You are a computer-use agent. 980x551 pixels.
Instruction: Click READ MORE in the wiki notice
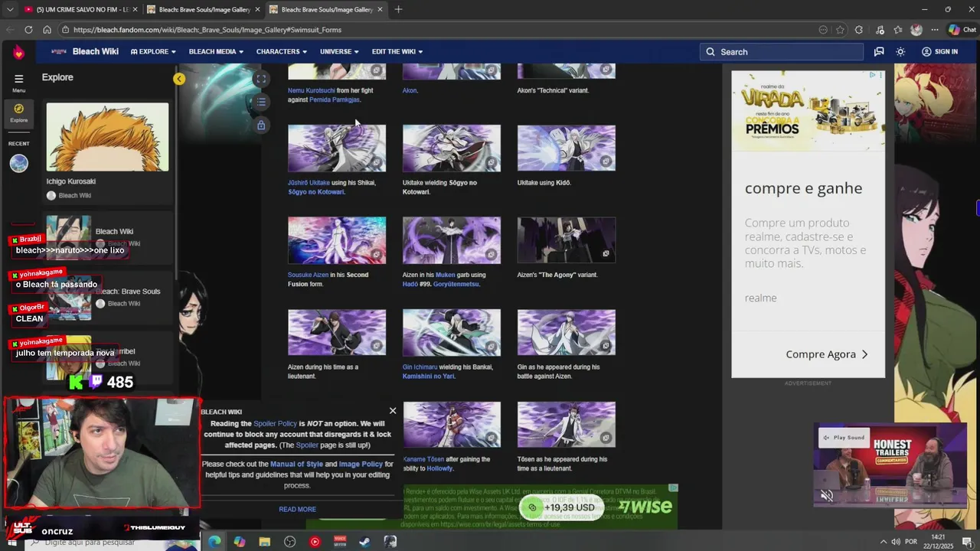(297, 510)
